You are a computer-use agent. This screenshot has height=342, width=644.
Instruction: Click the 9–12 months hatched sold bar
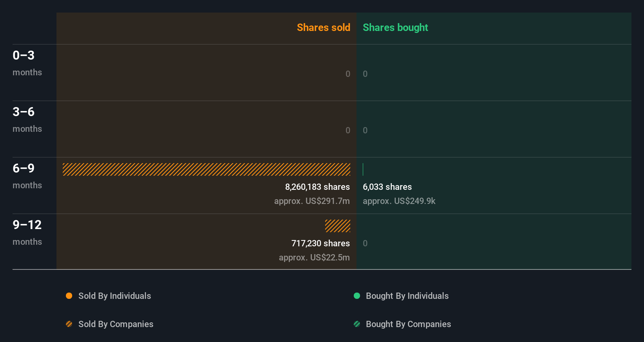(338, 226)
